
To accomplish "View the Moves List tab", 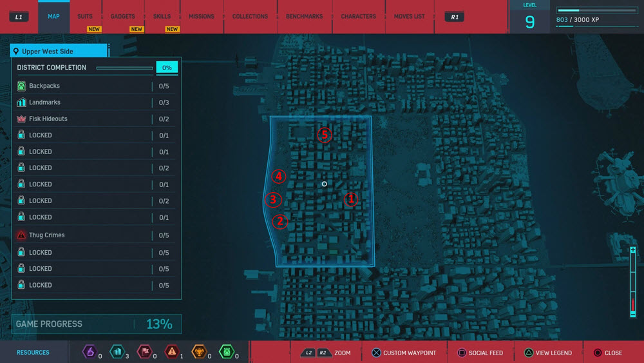I will click(x=410, y=17).
